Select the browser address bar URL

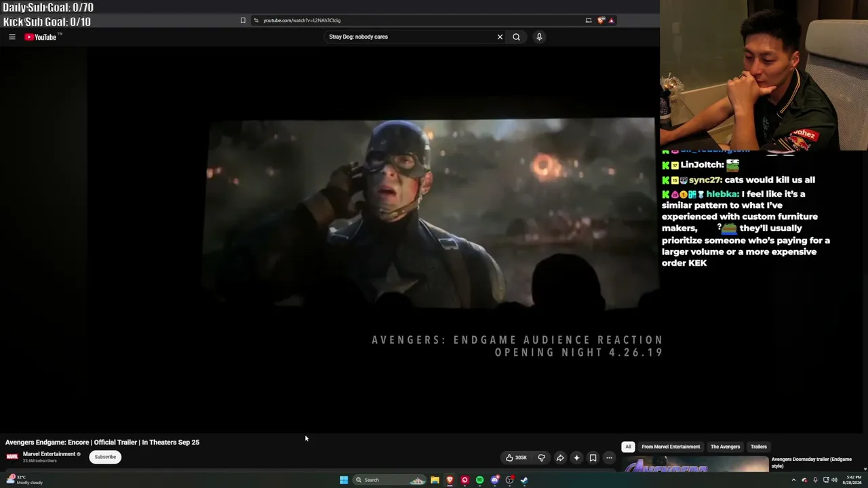(302, 20)
